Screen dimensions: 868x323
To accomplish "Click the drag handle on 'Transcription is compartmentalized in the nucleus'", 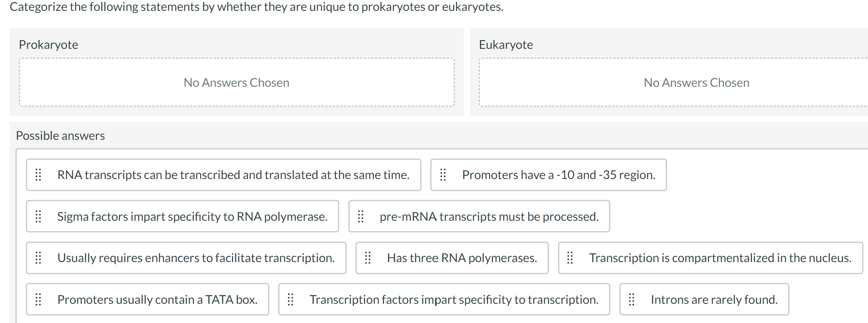I will [570, 258].
